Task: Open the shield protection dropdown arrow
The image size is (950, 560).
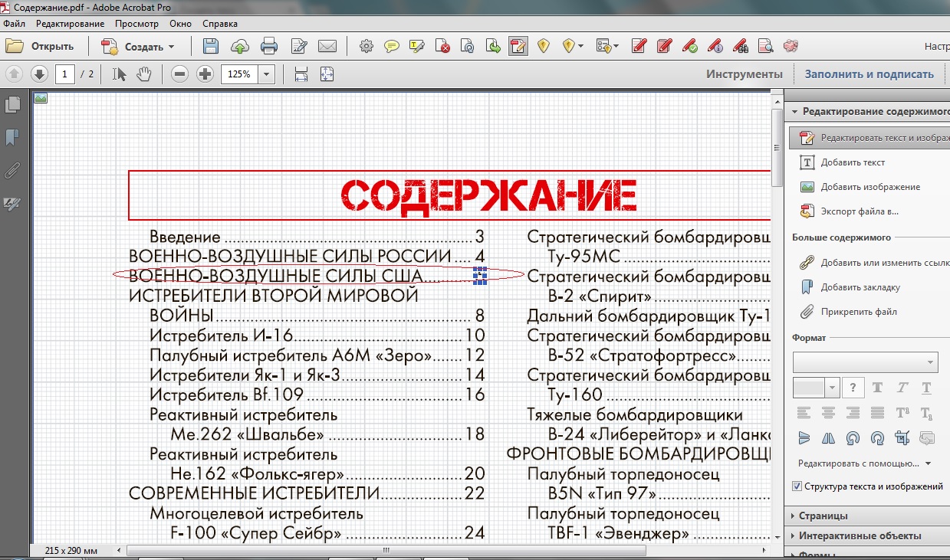Action: (580, 47)
